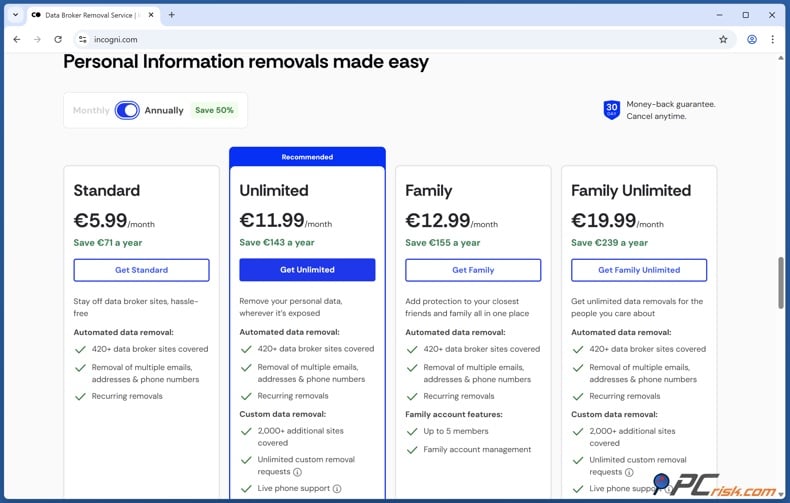Click checkmark beside Recurring removals in Standard
The height and width of the screenshot is (503, 790).
(x=80, y=397)
